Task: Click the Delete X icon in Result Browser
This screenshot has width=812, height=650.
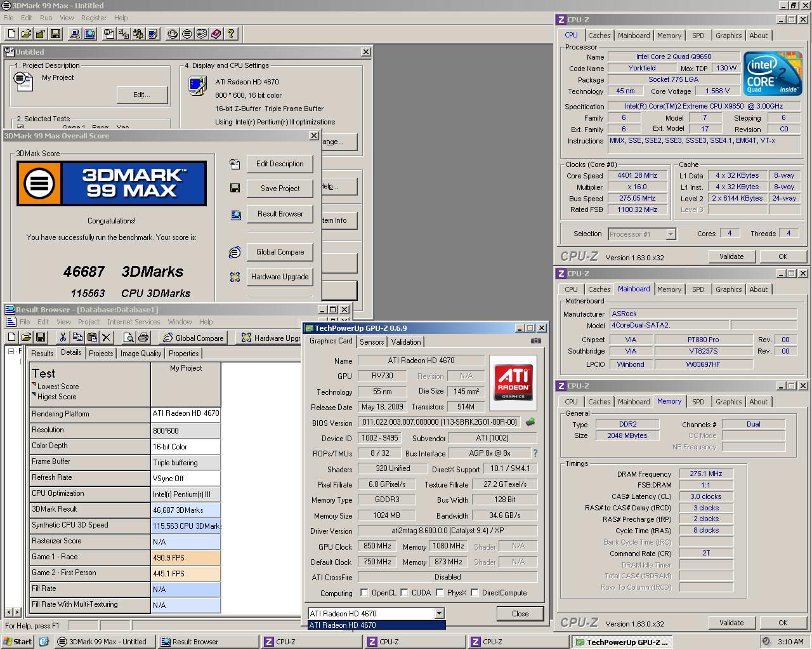Action: [x=106, y=337]
